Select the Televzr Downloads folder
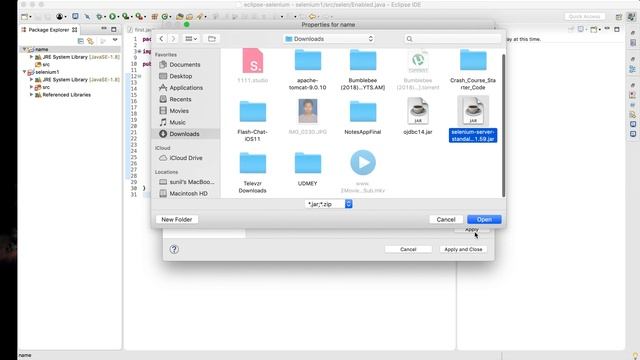 [253, 172]
